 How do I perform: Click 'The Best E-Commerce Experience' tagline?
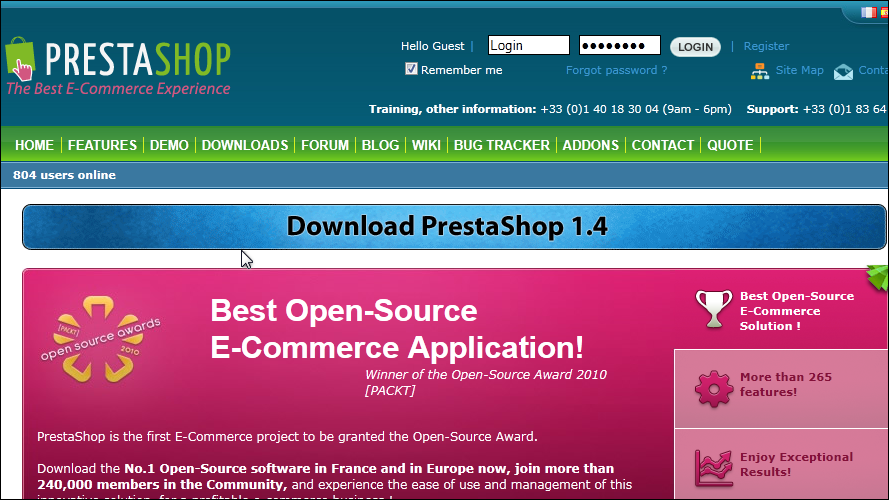118,89
